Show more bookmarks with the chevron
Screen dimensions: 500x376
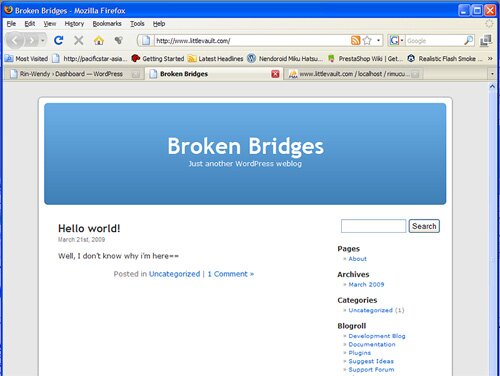tap(490, 59)
